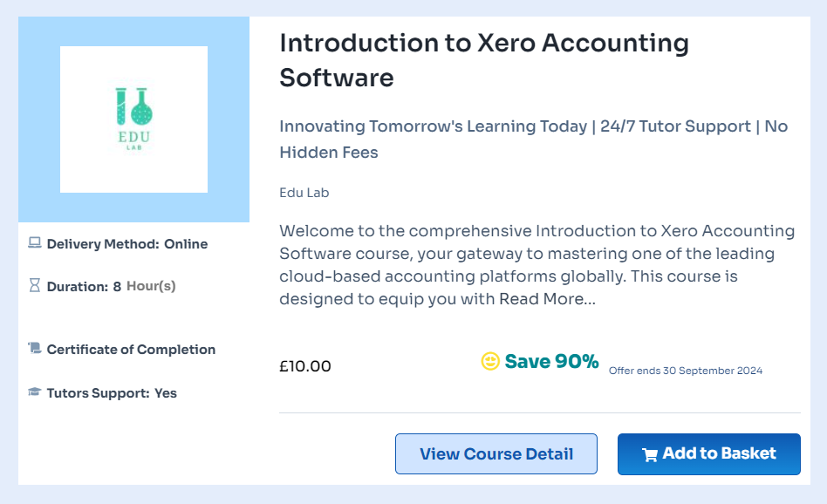827x504 pixels.
Task: Click the 24/7 Tutor Support tagline
Action: point(675,126)
